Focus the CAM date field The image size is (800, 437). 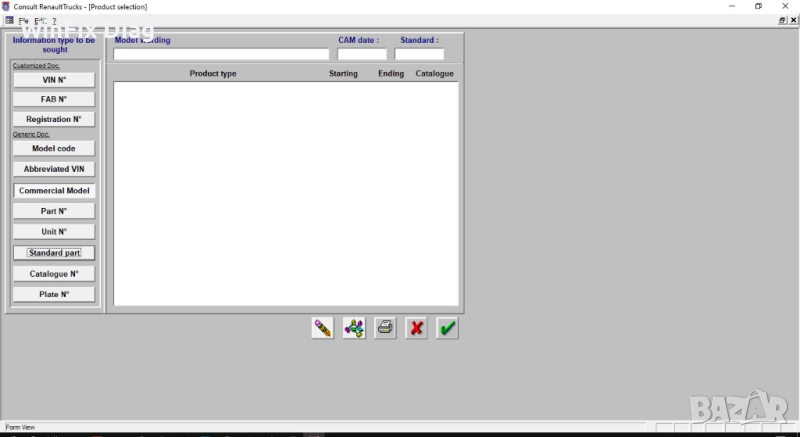(361, 55)
